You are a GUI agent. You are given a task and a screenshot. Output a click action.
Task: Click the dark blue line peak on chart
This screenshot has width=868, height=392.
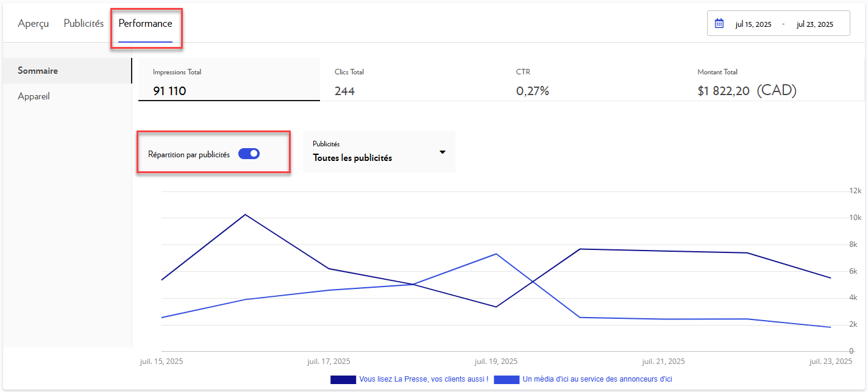[x=245, y=215]
